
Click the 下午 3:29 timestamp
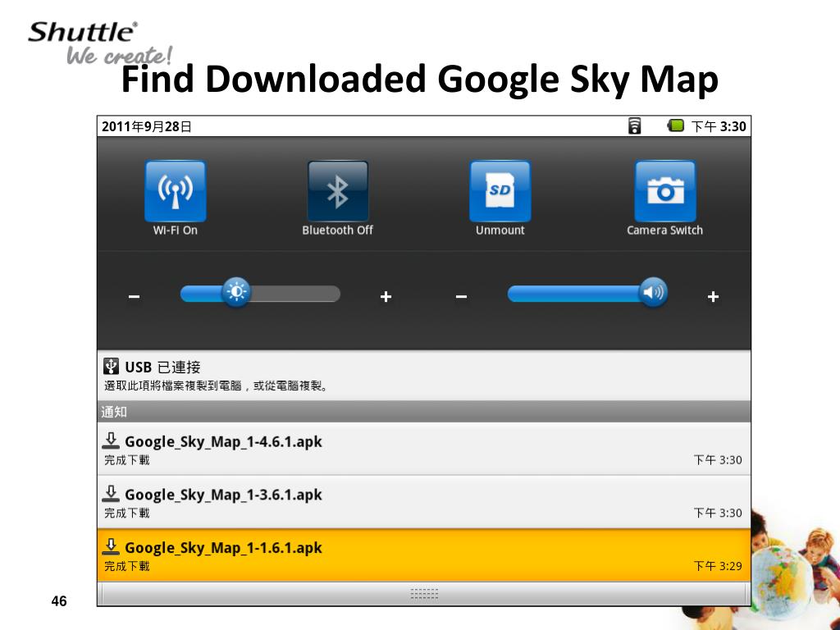point(718,566)
